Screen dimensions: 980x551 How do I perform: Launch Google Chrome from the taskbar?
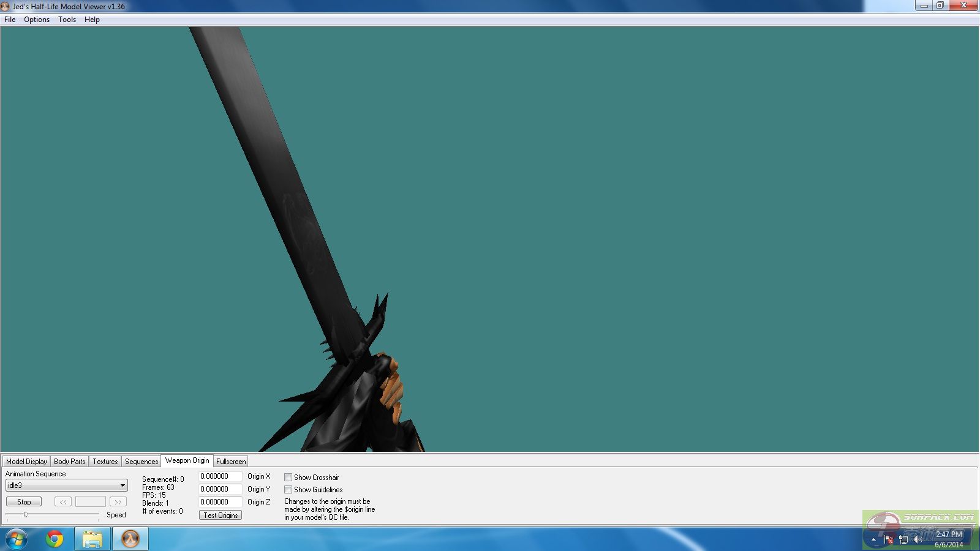[55, 539]
